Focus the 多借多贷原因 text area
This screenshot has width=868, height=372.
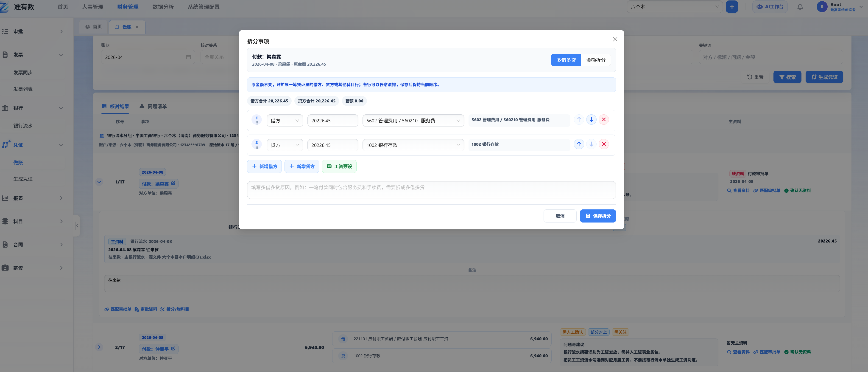point(431,190)
